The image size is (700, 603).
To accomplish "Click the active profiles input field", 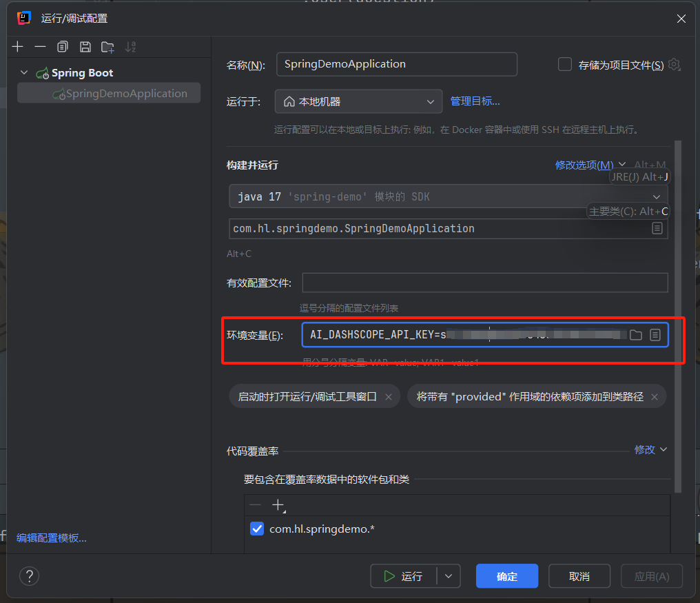I will coord(485,283).
